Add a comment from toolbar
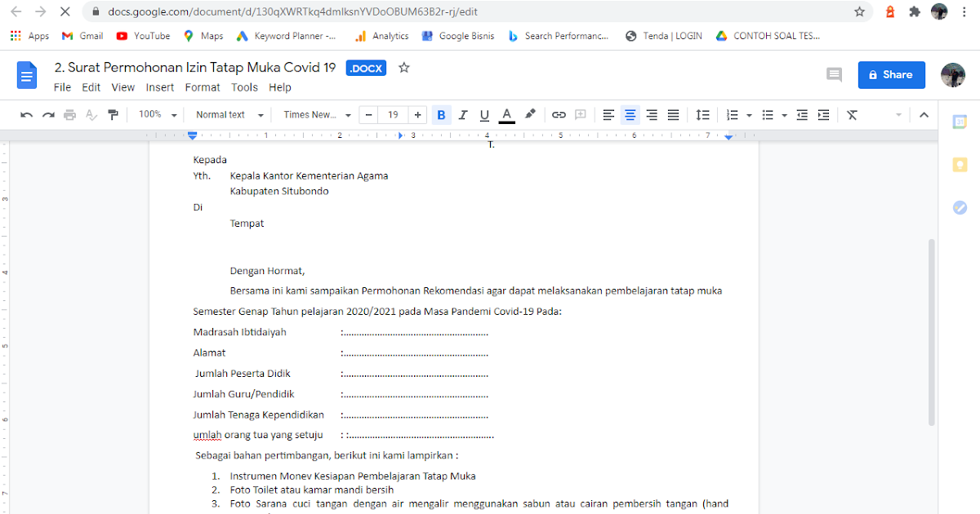The height and width of the screenshot is (514, 980). click(x=581, y=115)
